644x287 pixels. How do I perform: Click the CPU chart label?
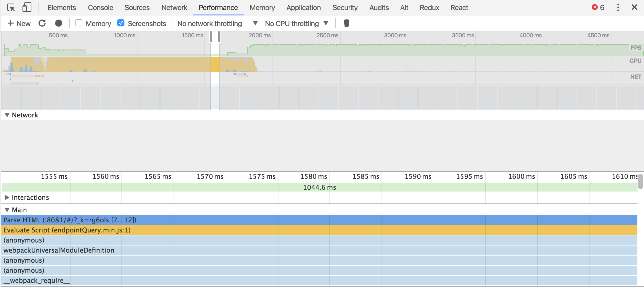[x=635, y=61]
